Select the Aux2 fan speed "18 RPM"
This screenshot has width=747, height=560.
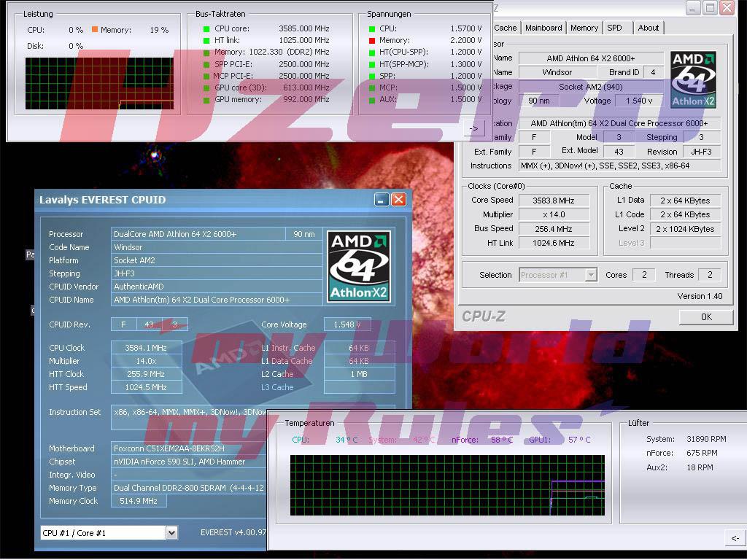click(700, 467)
